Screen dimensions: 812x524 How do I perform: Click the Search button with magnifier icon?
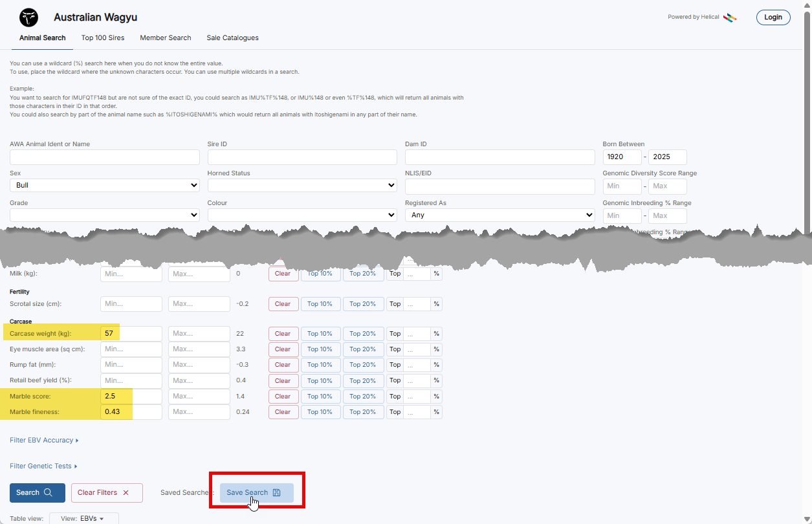[x=37, y=493]
